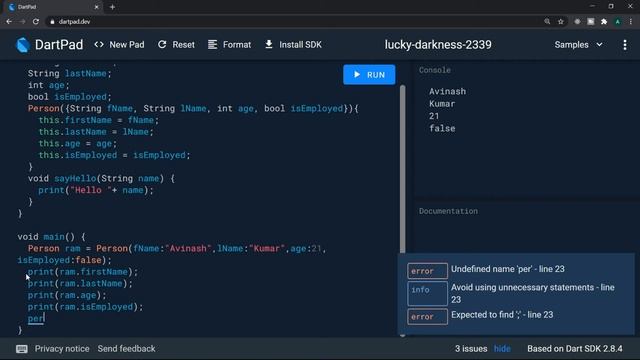Click the bool isEmployed declaration
The image size is (640, 360).
click(x=69, y=97)
